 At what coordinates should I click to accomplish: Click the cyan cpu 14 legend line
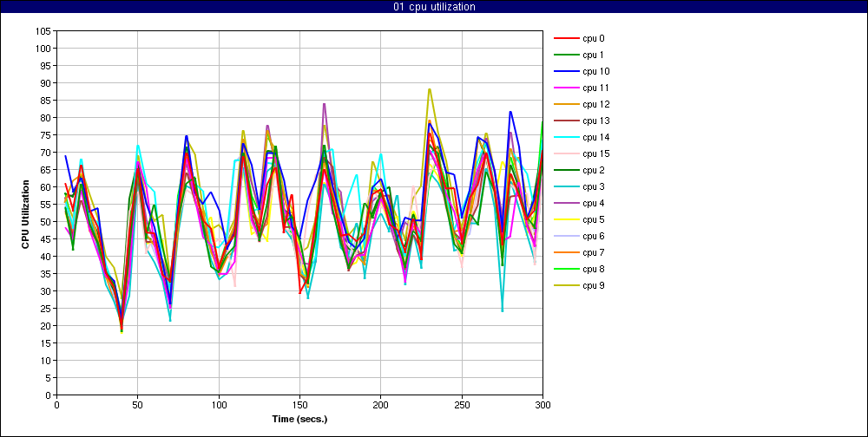click(x=566, y=137)
